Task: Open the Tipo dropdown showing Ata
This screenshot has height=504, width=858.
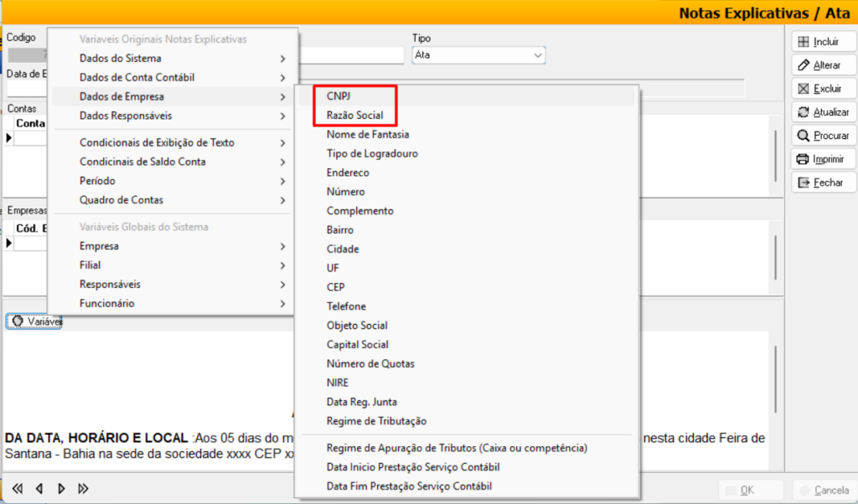Action: click(x=478, y=55)
